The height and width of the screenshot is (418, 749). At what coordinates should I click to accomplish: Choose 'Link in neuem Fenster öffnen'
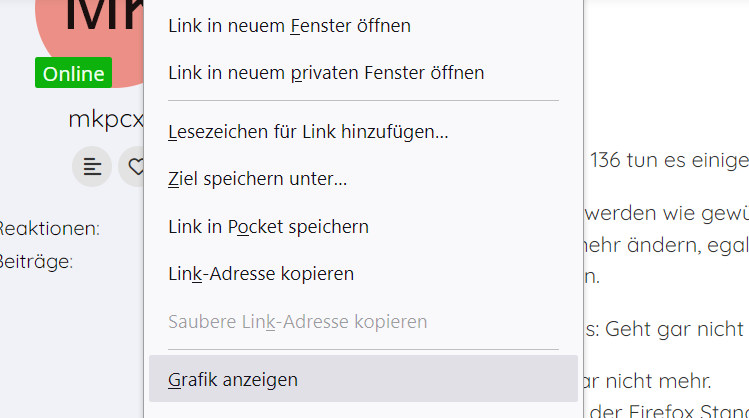[289, 25]
